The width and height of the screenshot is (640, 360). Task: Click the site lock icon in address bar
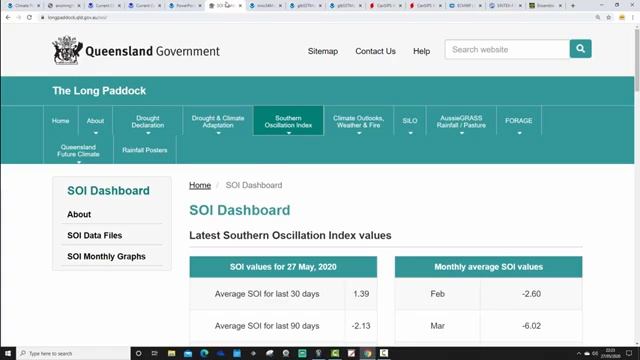point(42,18)
